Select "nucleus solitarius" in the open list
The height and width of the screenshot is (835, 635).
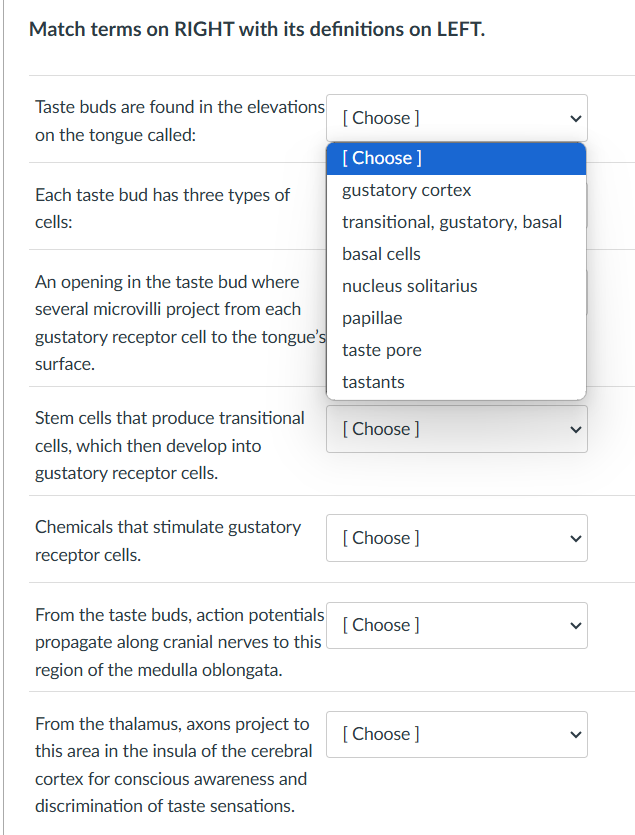[409, 286]
